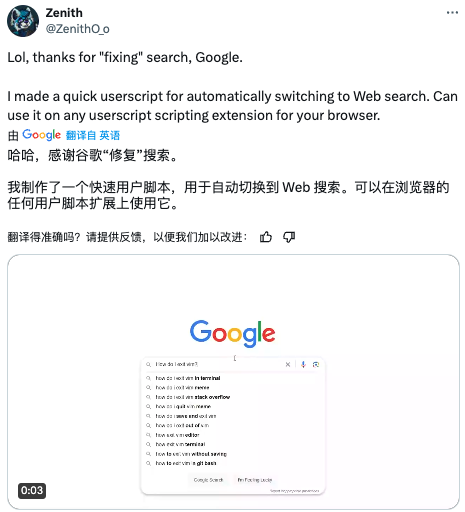Click the Google Lens camera icon
The height and width of the screenshot is (512, 465).
pyautogui.click(x=316, y=364)
